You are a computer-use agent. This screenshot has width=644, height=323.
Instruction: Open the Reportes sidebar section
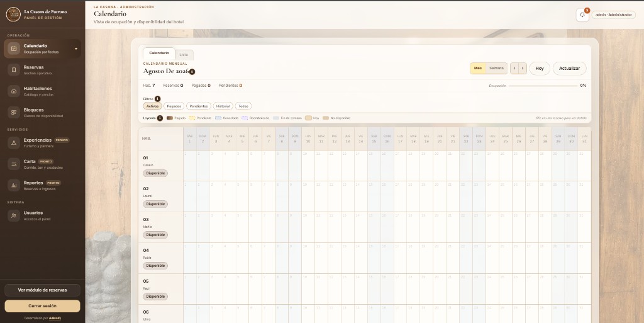pos(42,185)
